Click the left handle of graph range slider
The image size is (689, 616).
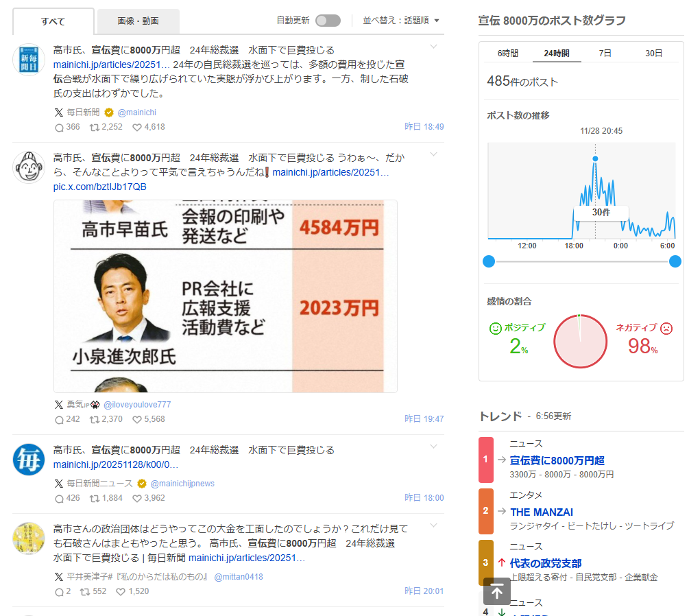point(489,261)
